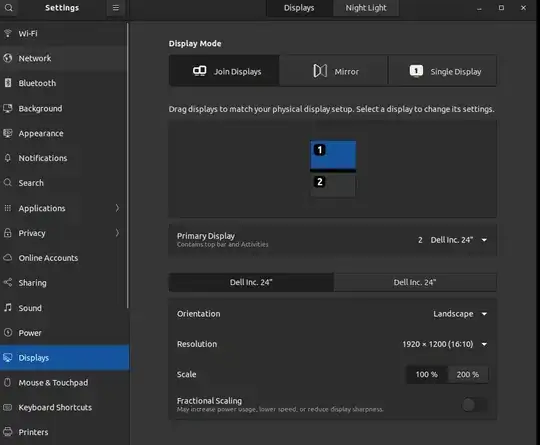Screen dimensions: 540x445
Task: Open the hamburger menu in Settings header
Action: (116, 8)
